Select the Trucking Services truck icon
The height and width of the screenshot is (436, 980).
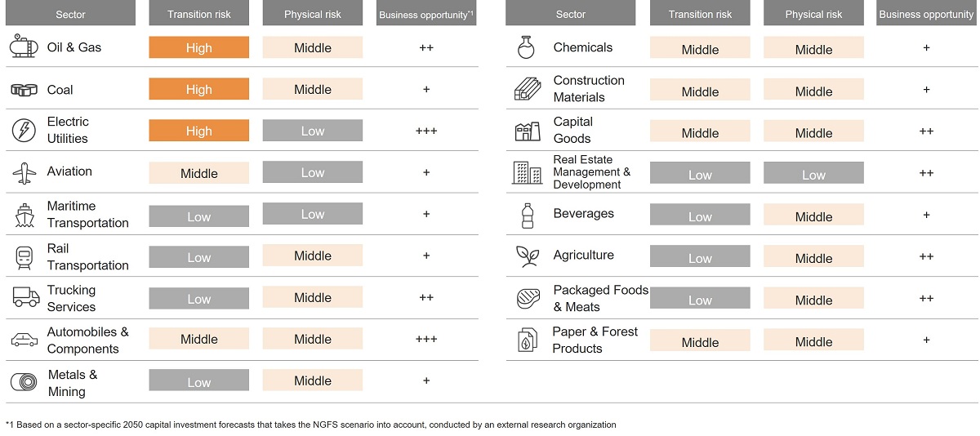pyautogui.click(x=25, y=297)
